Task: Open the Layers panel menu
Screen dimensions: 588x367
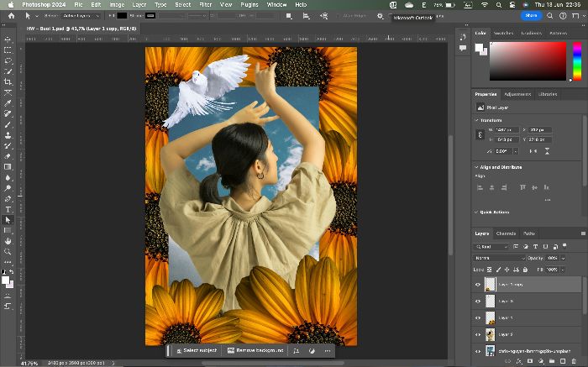Action: [x=583, y=233]
